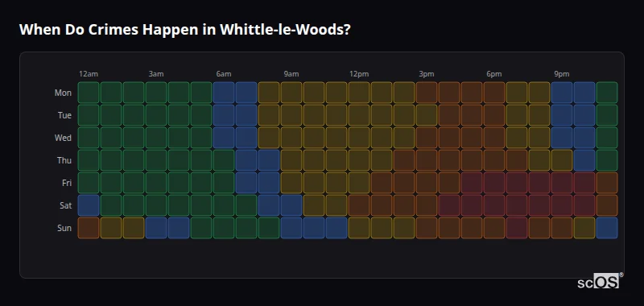Select the blue Tuesday 6am cell
The width and height of the screenshot is (644, 306).
click(x=224, y=115)
